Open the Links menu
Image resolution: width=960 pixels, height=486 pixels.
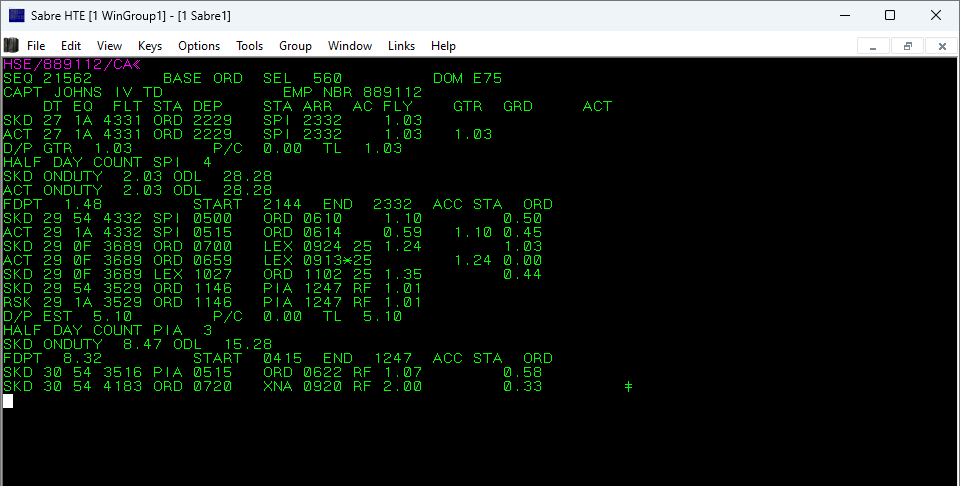coord(401,46)
